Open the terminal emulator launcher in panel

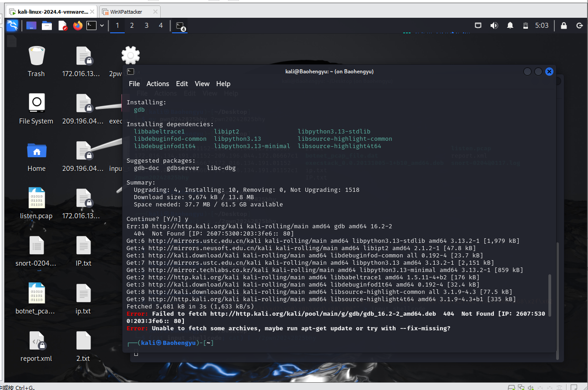(92, 26)
